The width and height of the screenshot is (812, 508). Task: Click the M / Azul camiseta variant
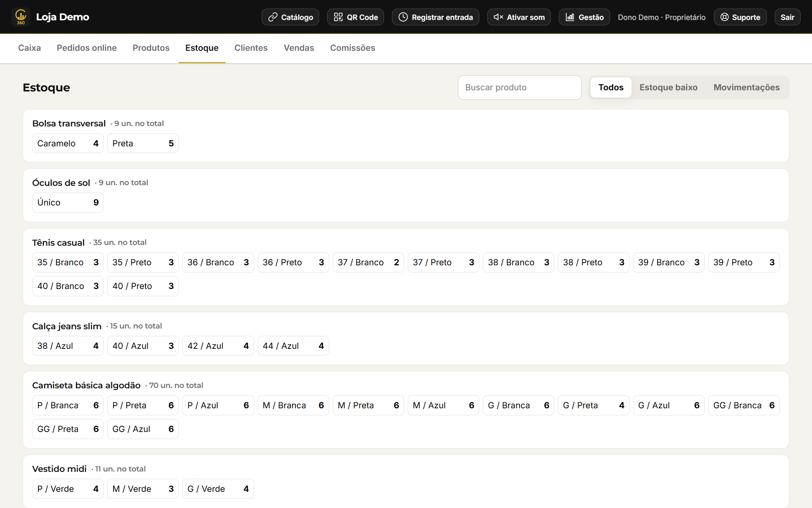tap(443, 405)
